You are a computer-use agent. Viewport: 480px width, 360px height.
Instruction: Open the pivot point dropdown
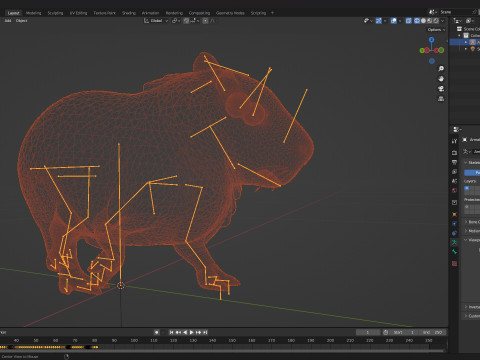[176, 21]
